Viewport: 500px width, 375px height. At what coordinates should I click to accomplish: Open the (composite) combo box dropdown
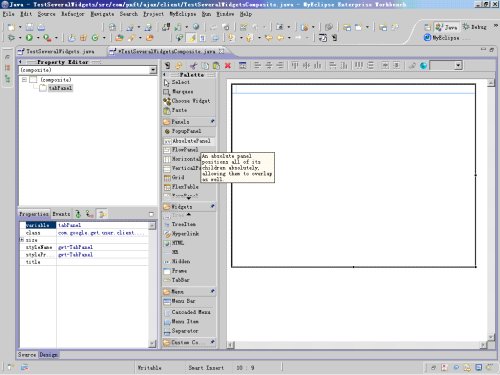[x=153, y=70]
